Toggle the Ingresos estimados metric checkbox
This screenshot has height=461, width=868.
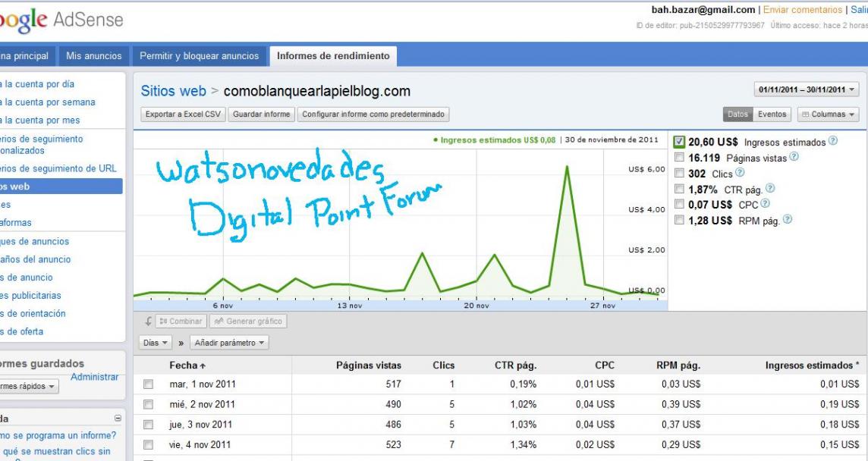[679, 142]
